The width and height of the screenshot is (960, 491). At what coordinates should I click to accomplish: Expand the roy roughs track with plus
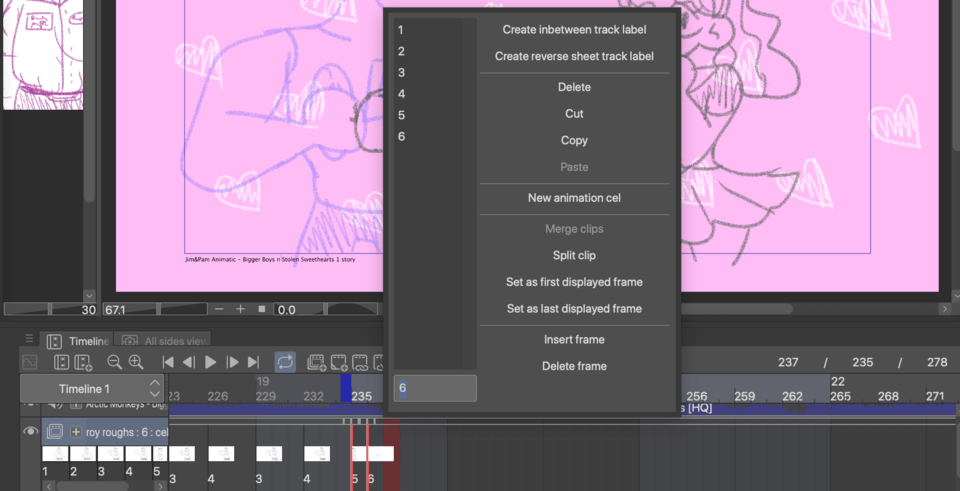point(76,432)
